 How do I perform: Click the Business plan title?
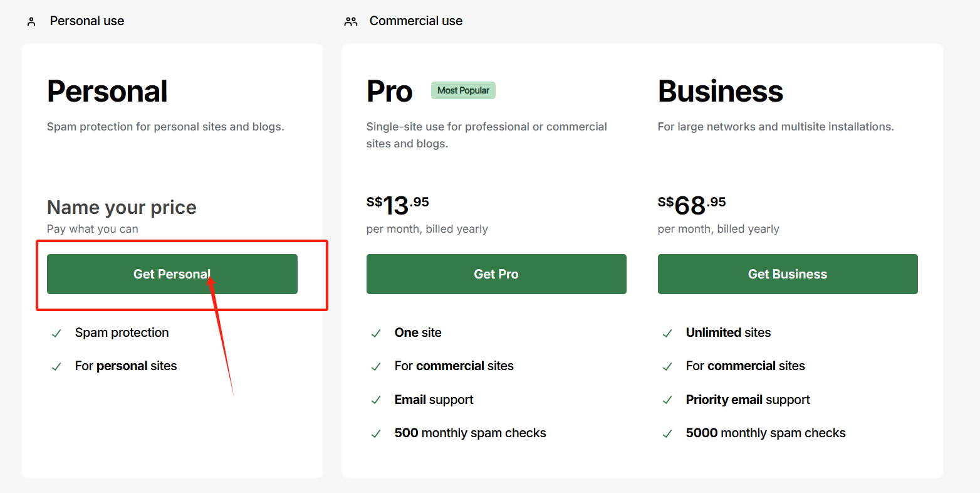(x=720, y=92)
